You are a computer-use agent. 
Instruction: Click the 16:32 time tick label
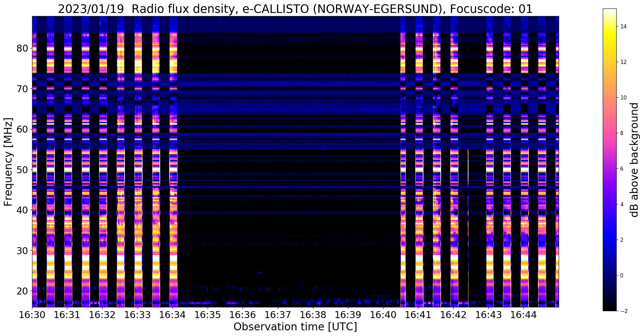102,315
